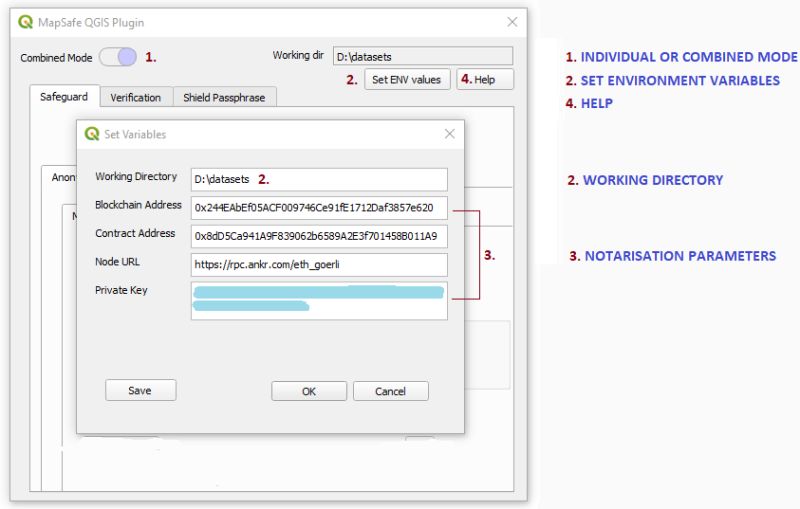Click the 'Combined Mode' label
800x509 pixels.
coord(56,58)
